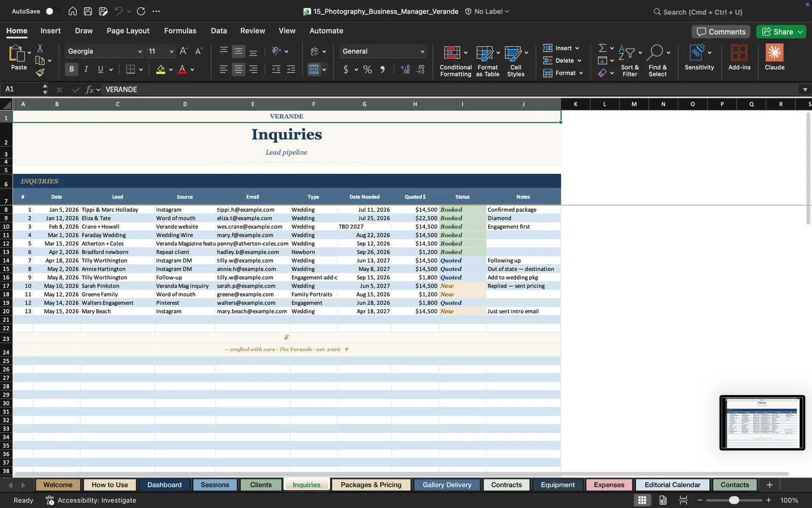Click the Share button

pyautogui.click(x=781, y=31)
